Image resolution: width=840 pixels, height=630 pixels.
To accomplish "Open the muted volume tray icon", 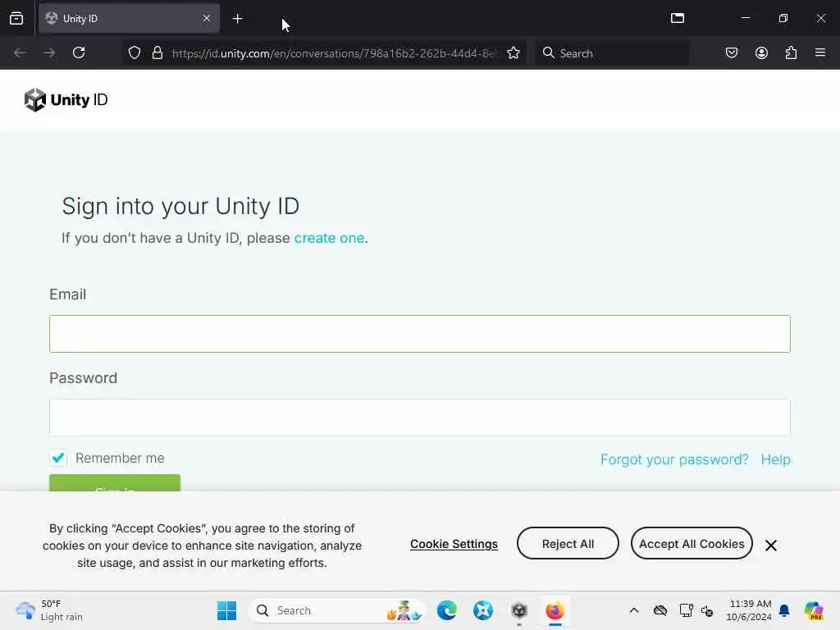I will pos(707,610).
